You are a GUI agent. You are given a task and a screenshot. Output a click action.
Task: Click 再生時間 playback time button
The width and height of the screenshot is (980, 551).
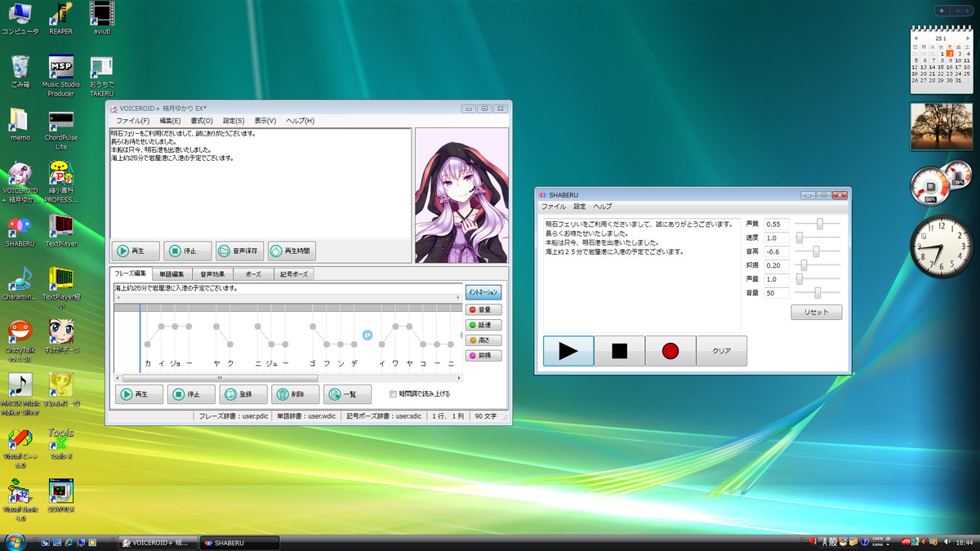coord(292,251)
